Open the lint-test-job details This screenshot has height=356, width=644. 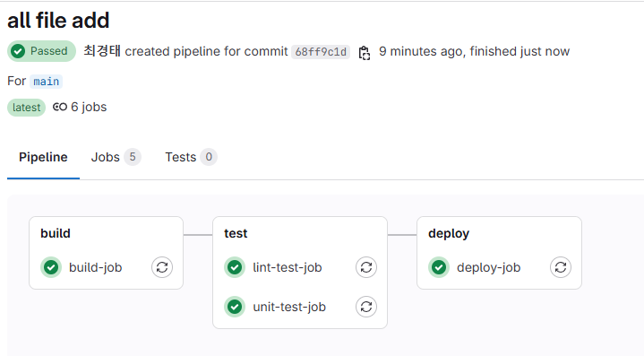(288, 267)
